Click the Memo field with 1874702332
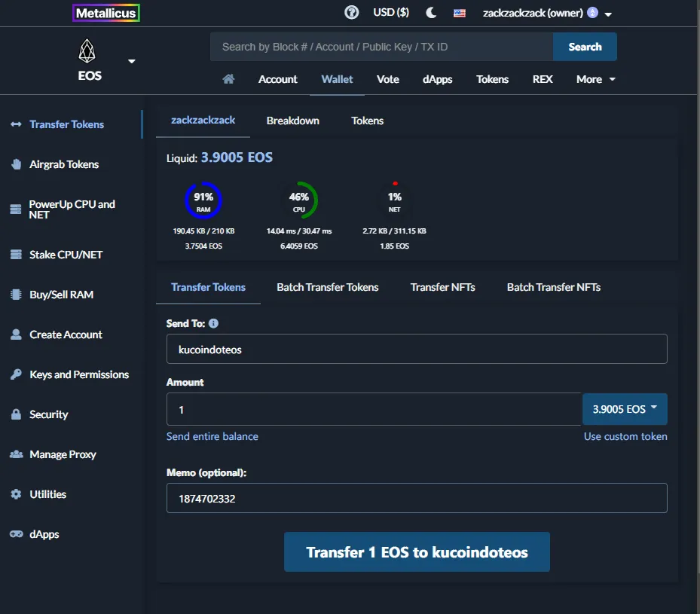The width and height of the screenshot is (700, 614). 417,498
